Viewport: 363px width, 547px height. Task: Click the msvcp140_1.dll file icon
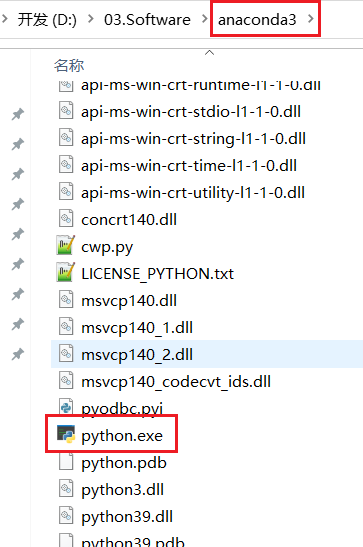[x=66, y=327]
